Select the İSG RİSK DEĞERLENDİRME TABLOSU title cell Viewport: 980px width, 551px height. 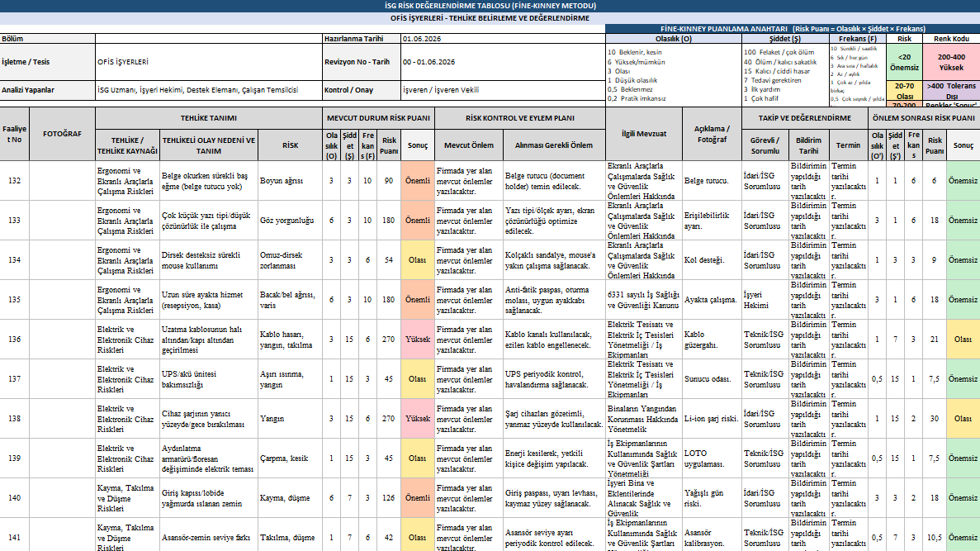coord(490,6)
